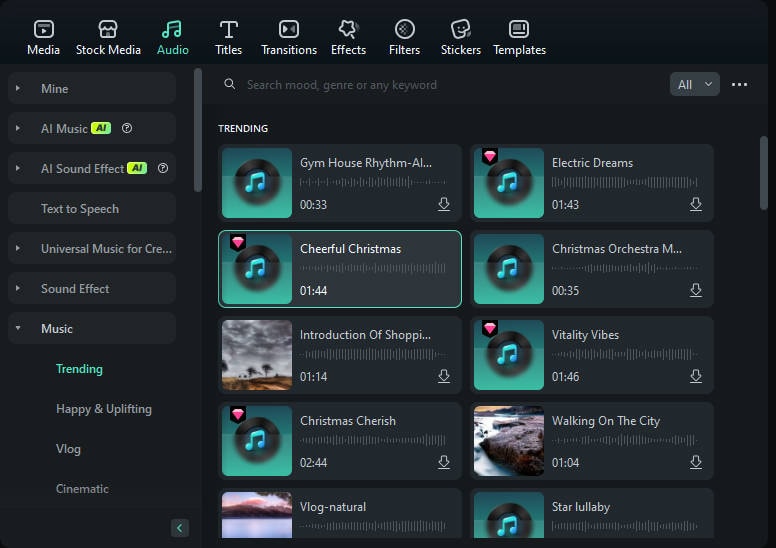
Task: Seek in the Electric Dreams waveform
Action: 625,182
